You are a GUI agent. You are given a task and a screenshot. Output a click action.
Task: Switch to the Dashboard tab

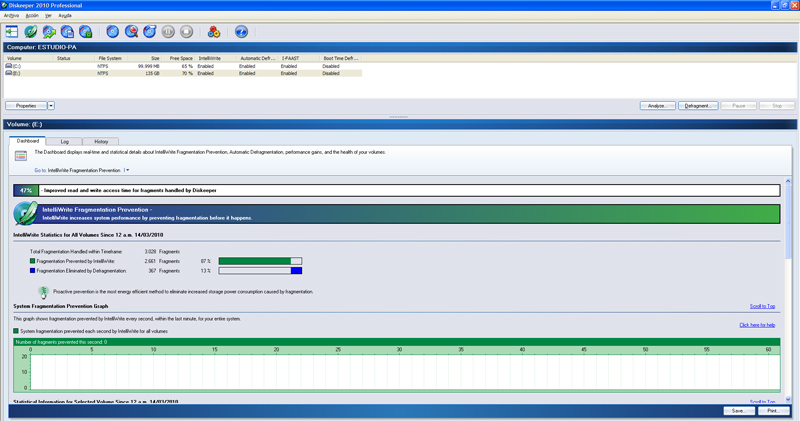tap(28, 141)
